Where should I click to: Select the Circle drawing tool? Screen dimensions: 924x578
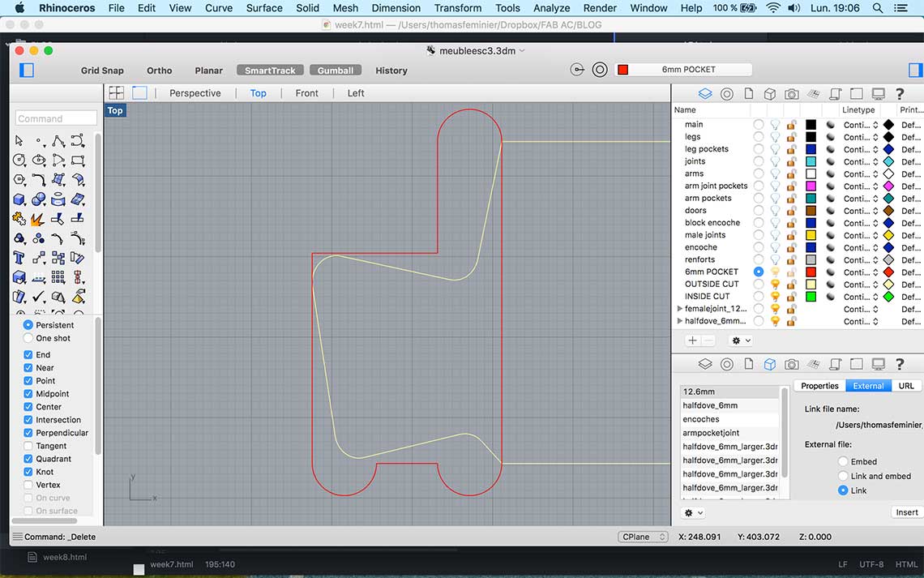click(x=19, y=161)
